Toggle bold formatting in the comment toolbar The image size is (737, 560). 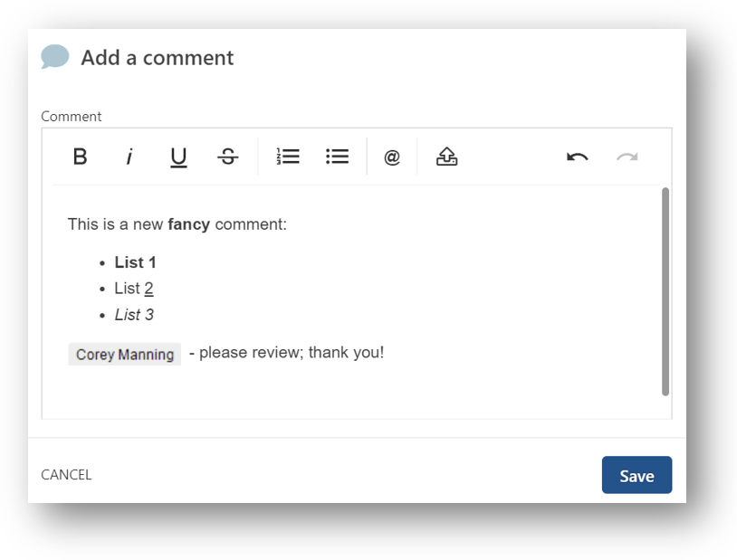coord(80,157)
